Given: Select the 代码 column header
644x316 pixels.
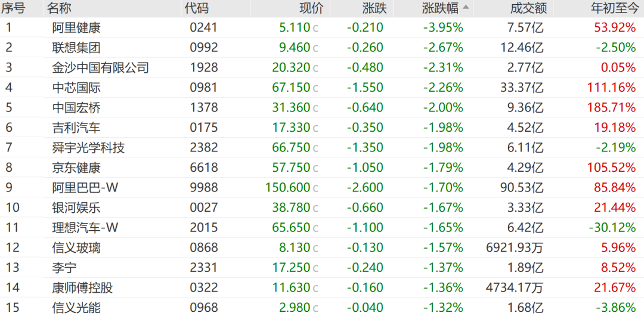Looking at the screenshot, I should coord(197,8).
